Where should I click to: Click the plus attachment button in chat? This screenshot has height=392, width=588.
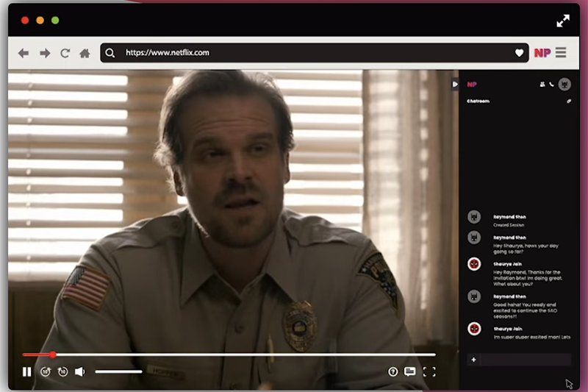click(473, 360)
